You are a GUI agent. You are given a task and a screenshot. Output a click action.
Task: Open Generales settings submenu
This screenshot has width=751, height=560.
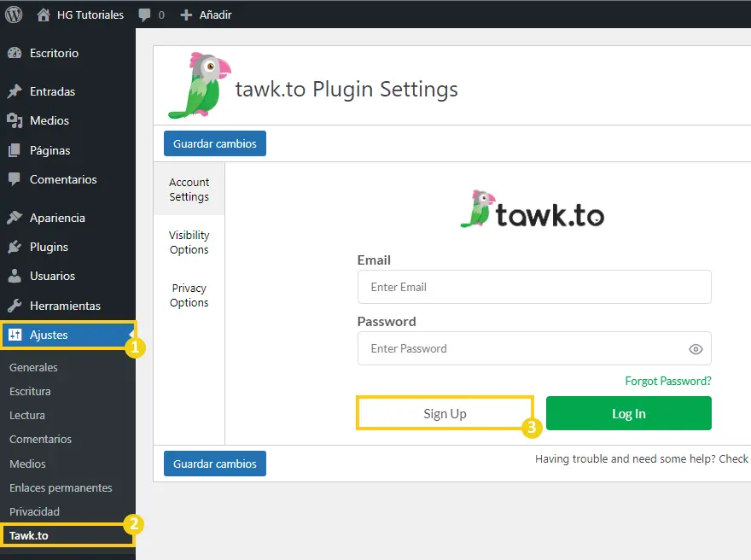pos(33,367)
